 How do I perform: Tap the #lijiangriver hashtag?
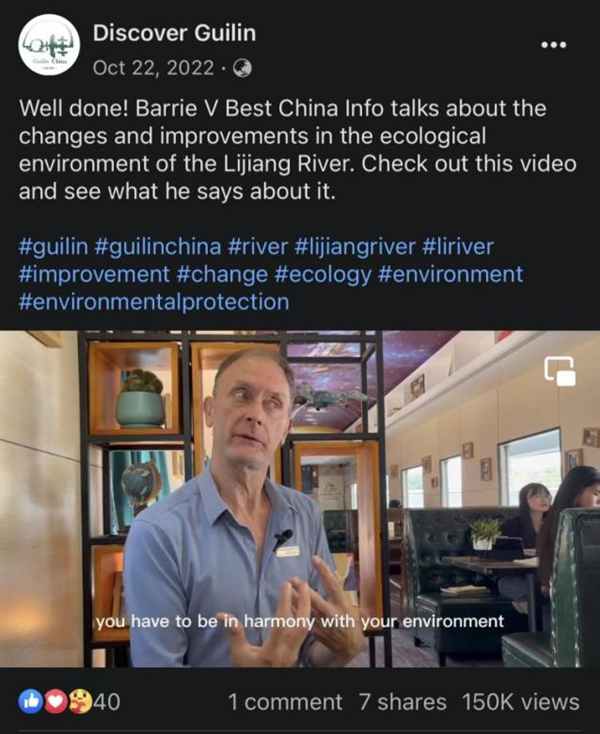click(x=355, y=247)
